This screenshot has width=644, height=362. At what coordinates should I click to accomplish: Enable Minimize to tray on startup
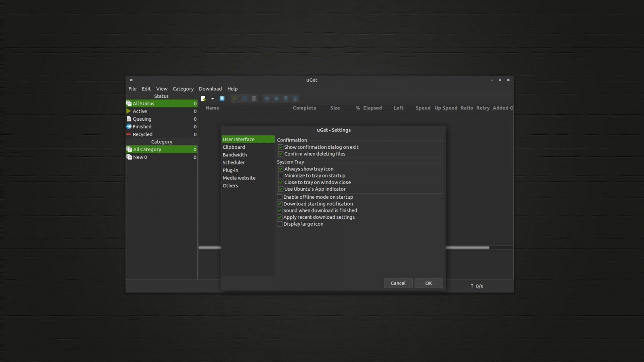click(281, 176)
